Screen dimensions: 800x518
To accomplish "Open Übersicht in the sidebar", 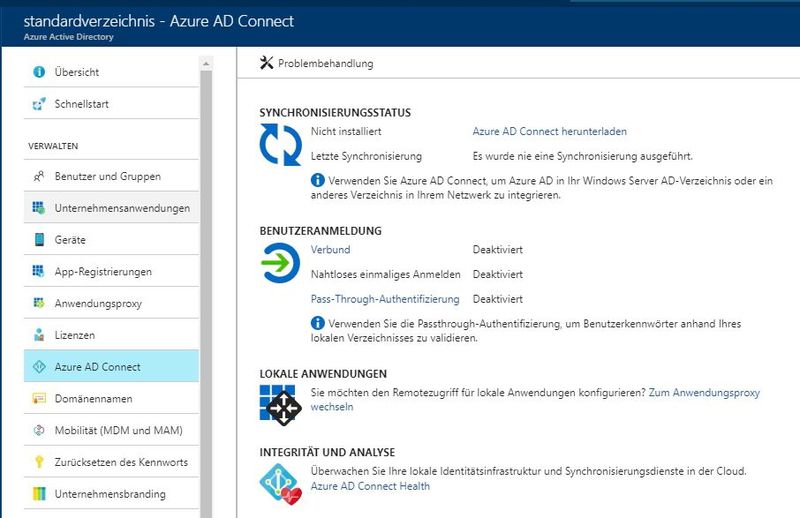I will (x=111, y=72).
